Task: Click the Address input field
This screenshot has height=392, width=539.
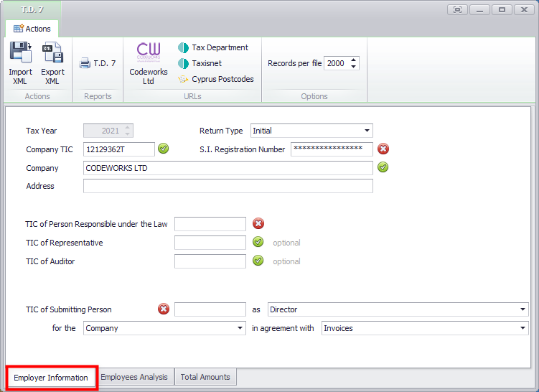Action: click(228, 186)
